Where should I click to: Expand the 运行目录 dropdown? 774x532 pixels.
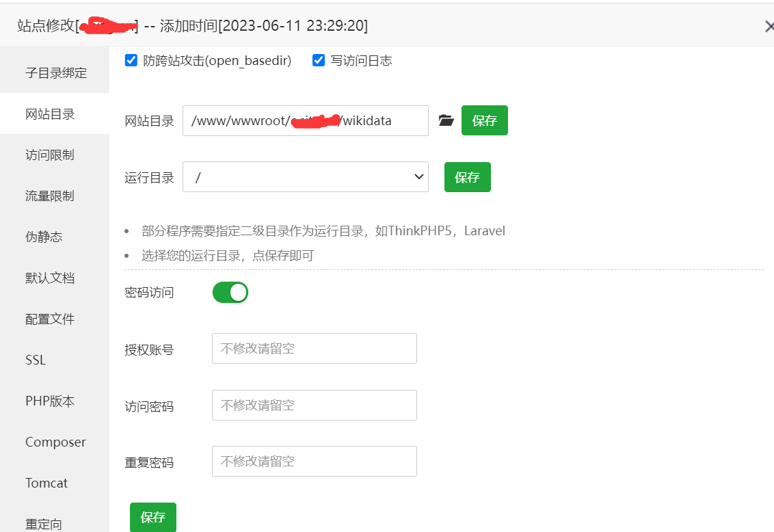[306, 176]
